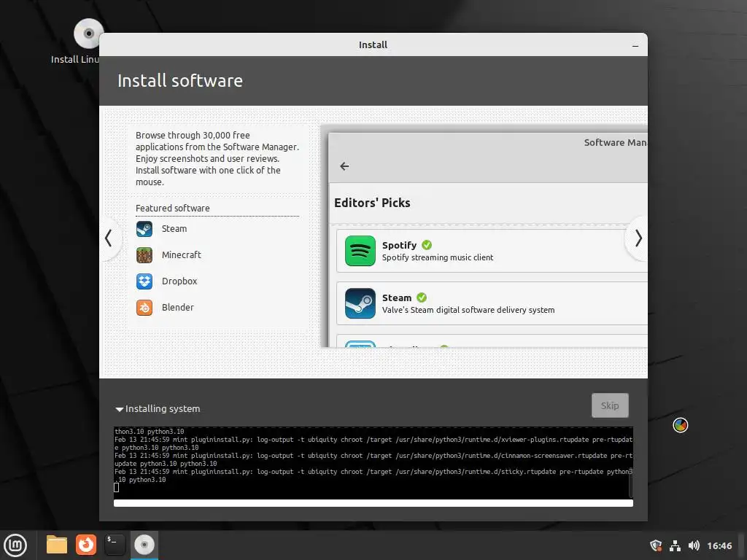Click the Steam label in Featured software
Viewport: 747px width, 560px height.
coord(174,229)
